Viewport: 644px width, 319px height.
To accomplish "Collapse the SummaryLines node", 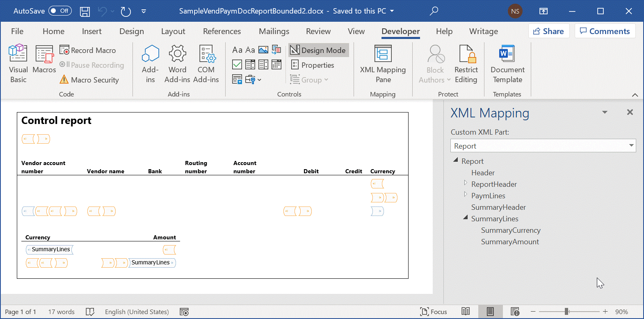I will tap(466, 218).
